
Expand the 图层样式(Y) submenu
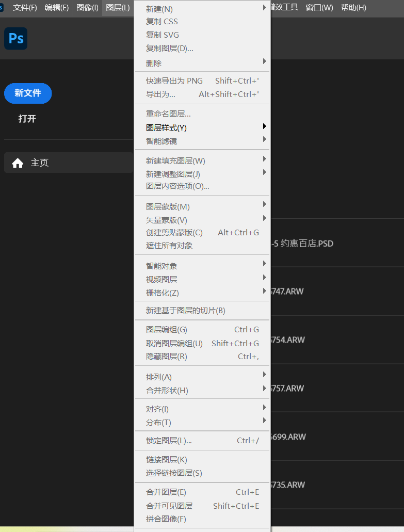[x=202, y=128]
